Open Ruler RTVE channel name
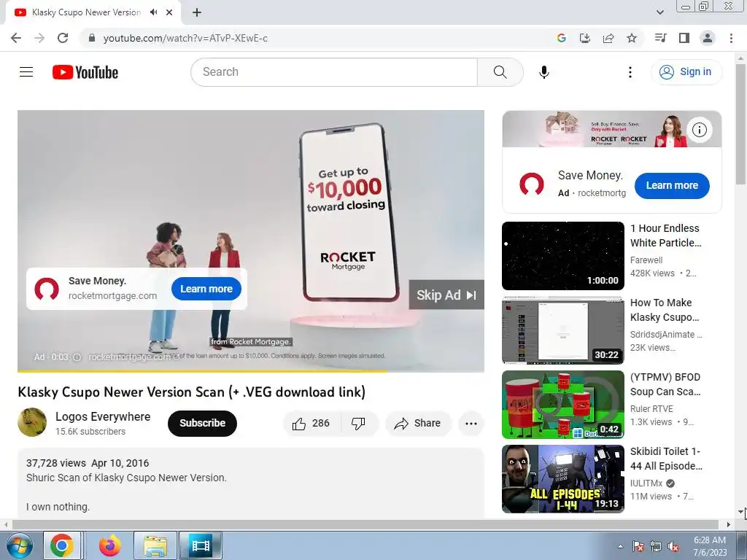The width and height of the screenshot is (747, 560). [x=651, y=408]
